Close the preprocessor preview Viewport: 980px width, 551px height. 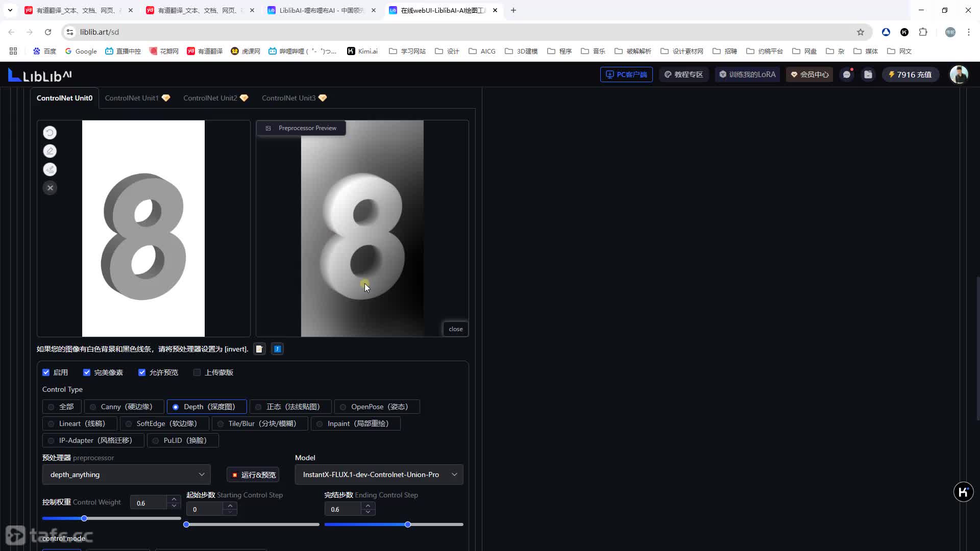tap(455, 329)
